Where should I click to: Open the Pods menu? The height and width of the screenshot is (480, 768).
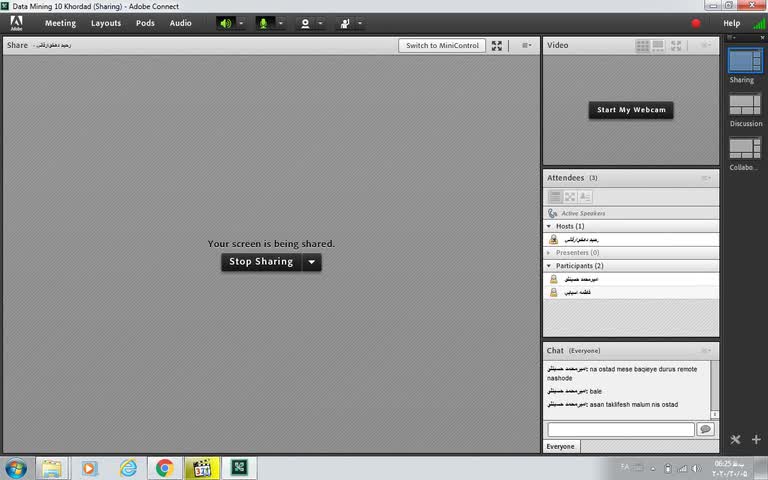click(x=145, y=23)
